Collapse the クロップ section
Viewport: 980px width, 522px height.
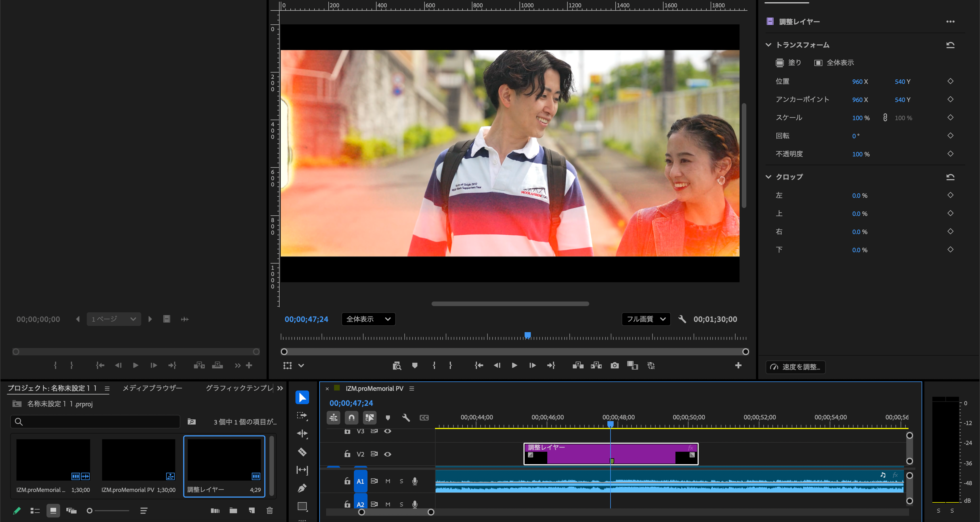click(768, 177)
